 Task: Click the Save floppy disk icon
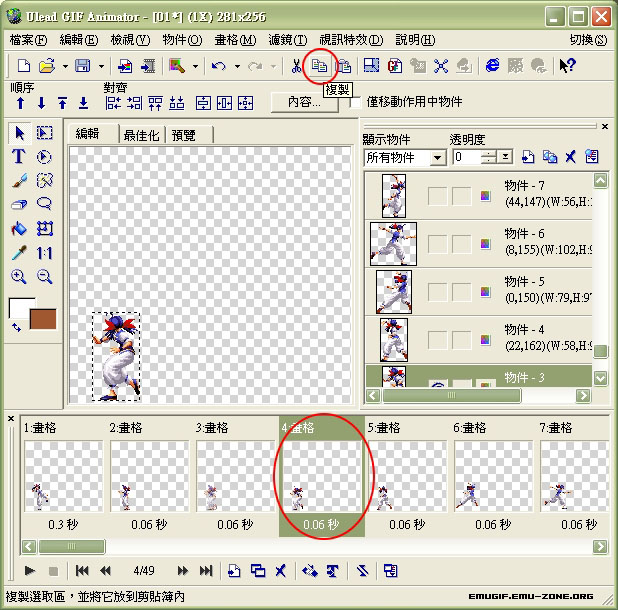coord(82,66)
